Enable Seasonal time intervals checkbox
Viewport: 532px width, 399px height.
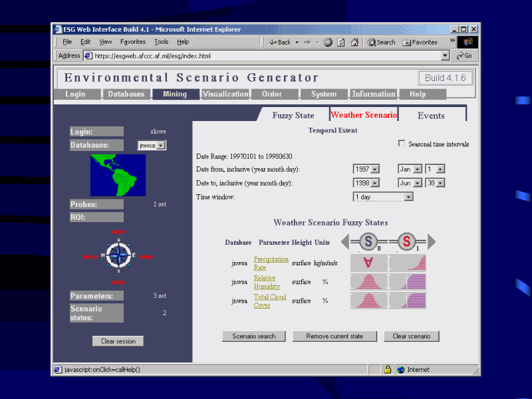[x=401, y=144]
